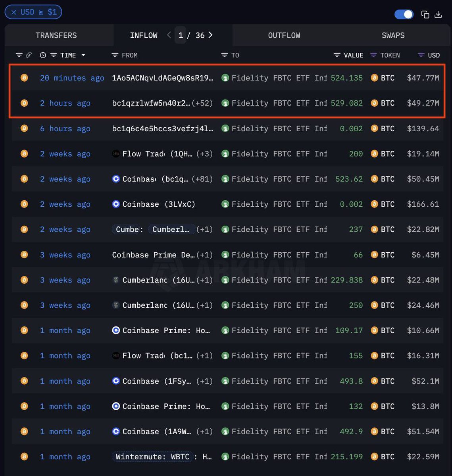Click the download icon at top right
This screenshot has width=452, height=476.
(438, 14)
